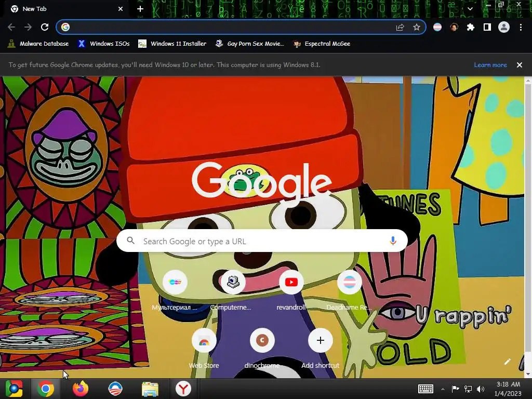Screen dimensions: 532x399
Task: Click the magnifier icon in the search box
Action: (x=130, y=241)
